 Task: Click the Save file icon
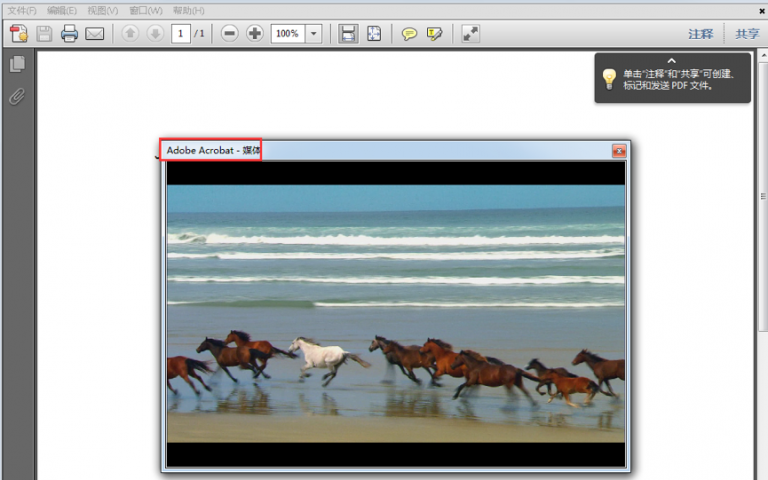44,33
